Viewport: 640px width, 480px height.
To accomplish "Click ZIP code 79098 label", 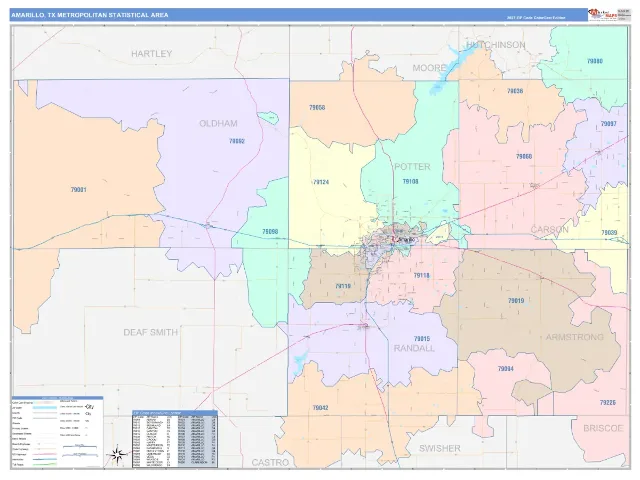I will 270,231.
